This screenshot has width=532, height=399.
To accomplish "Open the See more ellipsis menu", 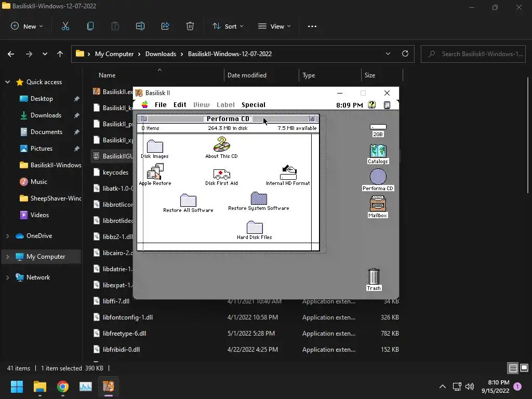I will click(x=312, y=26).
